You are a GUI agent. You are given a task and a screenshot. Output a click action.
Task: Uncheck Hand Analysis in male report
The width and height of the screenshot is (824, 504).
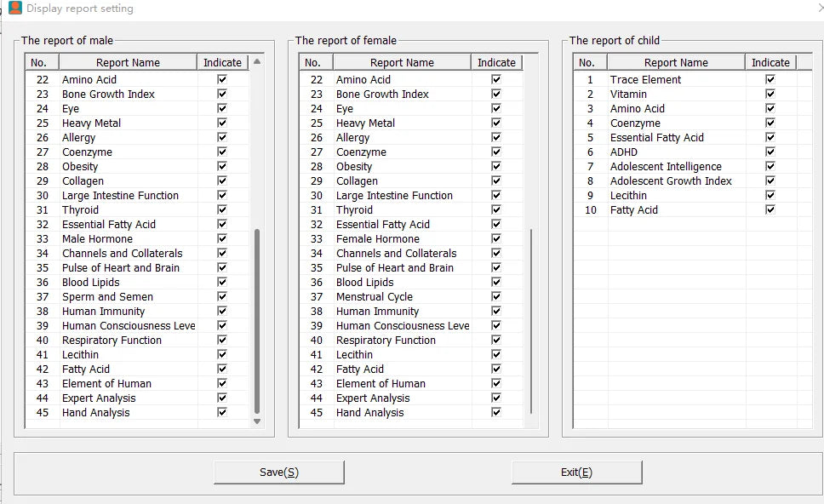[x=222, y=412]
